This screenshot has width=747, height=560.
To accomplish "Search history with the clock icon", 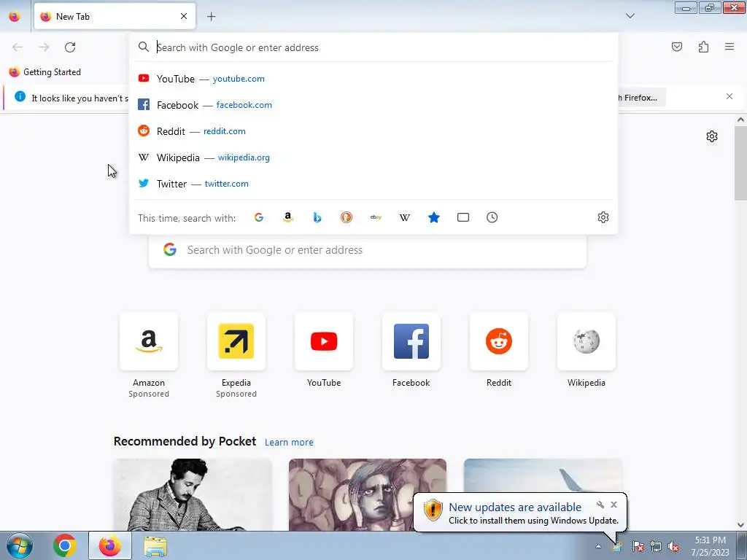I will click(492, 217).
